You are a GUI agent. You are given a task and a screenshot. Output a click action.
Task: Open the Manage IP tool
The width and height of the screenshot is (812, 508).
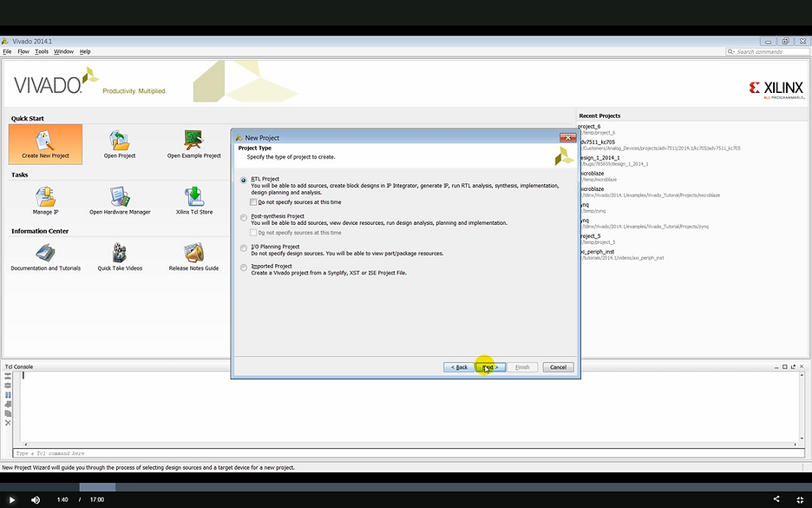point(45,197)
